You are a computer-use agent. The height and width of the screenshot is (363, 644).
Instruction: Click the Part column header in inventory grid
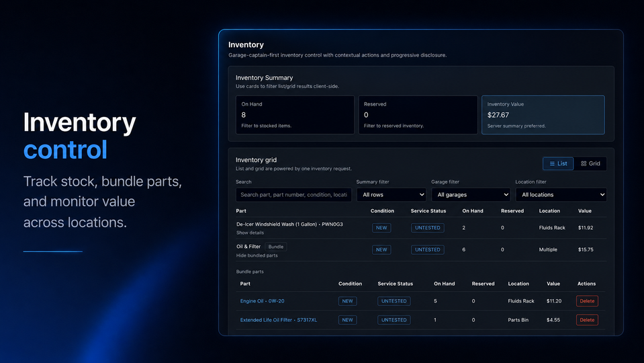pyautogui.click(x=241, y=211)
